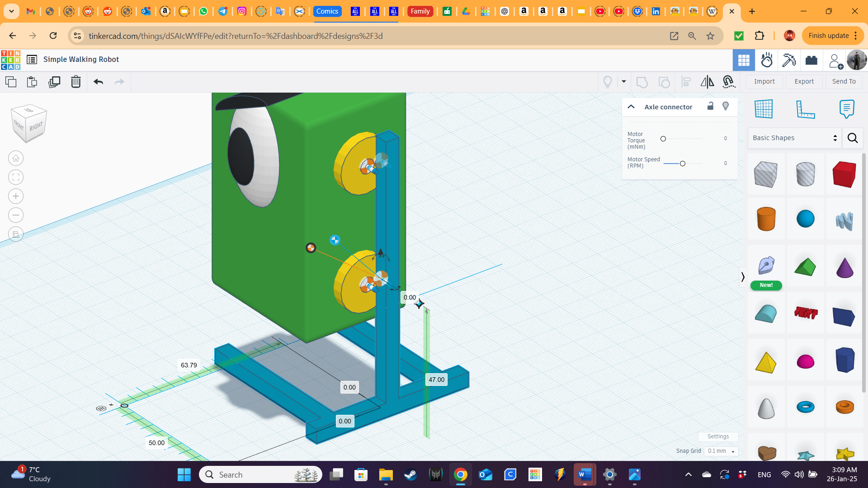Click the Import button in toolbar
The image size is (868, 488).
[765, 81]
